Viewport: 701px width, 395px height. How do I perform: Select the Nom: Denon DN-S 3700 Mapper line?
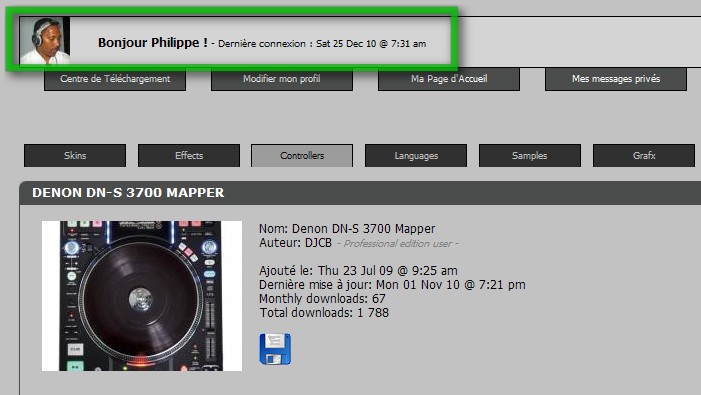tap(347, 229)
